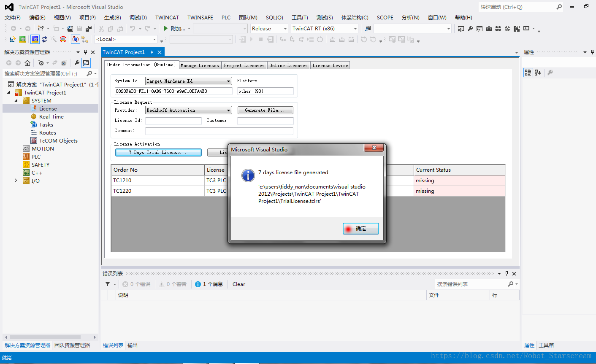Click TwinCAT Toggle Free Run icon
Viewport: 596px width, 364px height.
coord(63,39)
